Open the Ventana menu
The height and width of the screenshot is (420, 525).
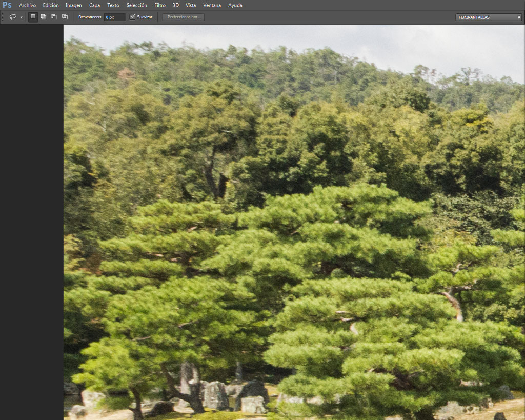tap(212, 5)
